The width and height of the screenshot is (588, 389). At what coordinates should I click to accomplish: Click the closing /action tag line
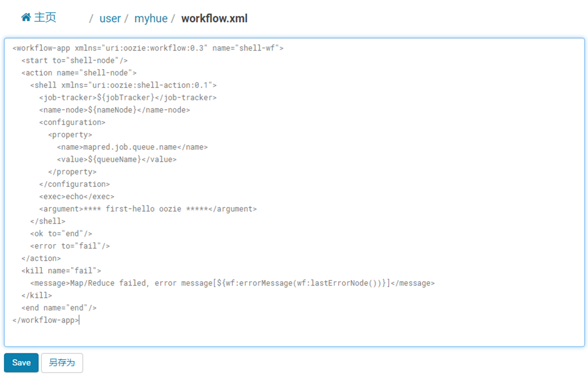(41, 259)
